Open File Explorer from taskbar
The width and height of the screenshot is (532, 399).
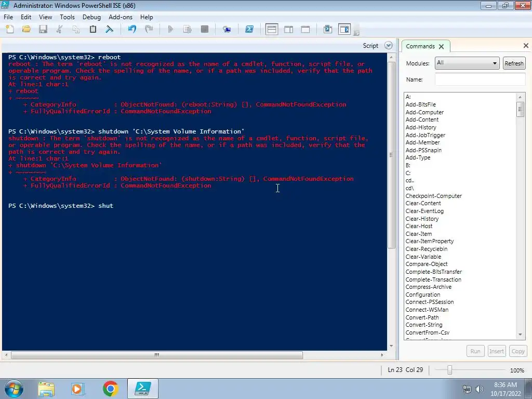[46, 389]
